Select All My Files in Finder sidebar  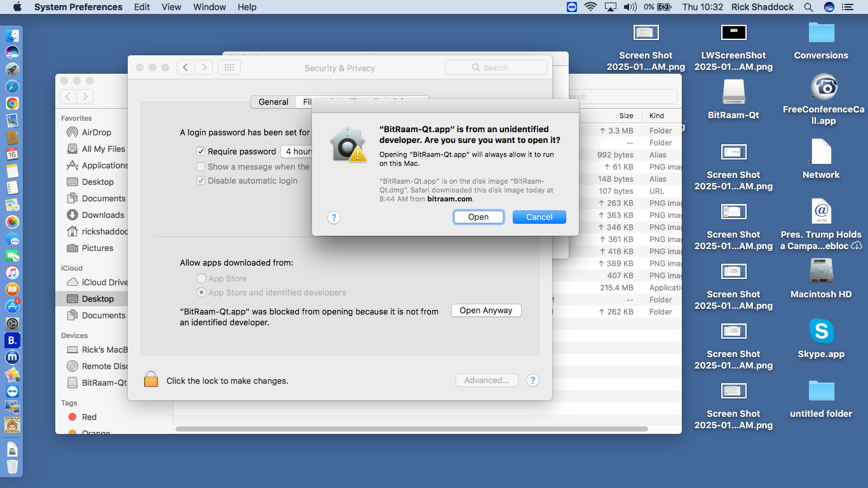coord(104,149)
